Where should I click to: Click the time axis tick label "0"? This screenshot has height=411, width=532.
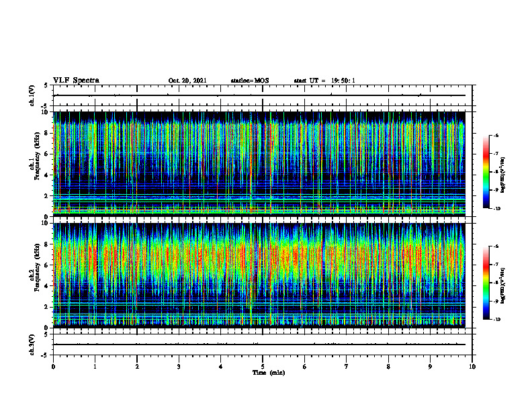(x=53, y=367)
